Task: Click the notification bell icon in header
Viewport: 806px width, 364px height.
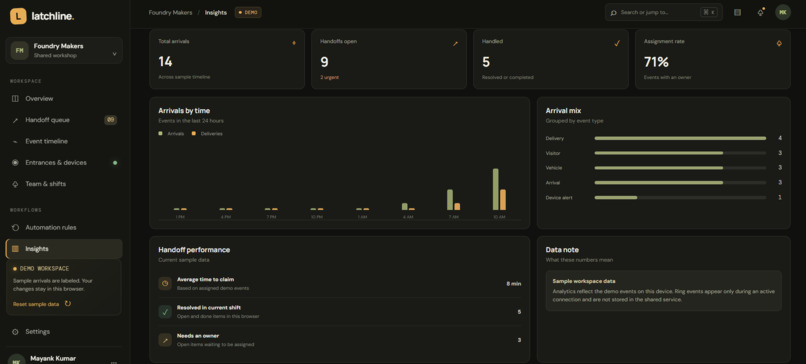Action: pos(761,12)
